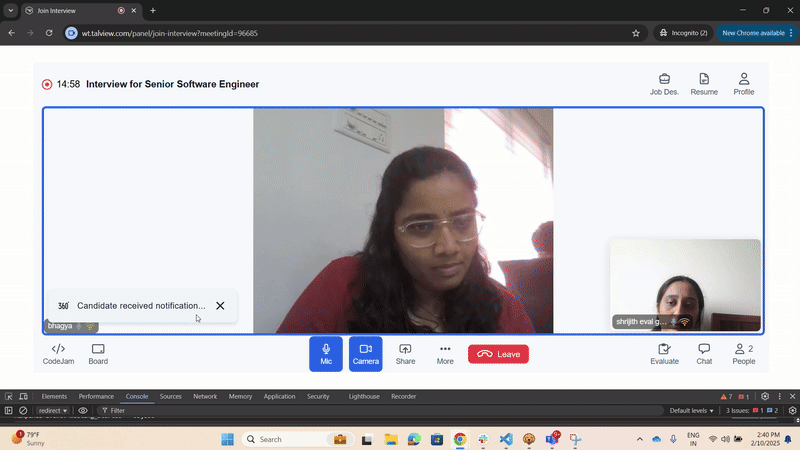View the Job Des. document
This screenshot has width=800, height=450.
664,84
